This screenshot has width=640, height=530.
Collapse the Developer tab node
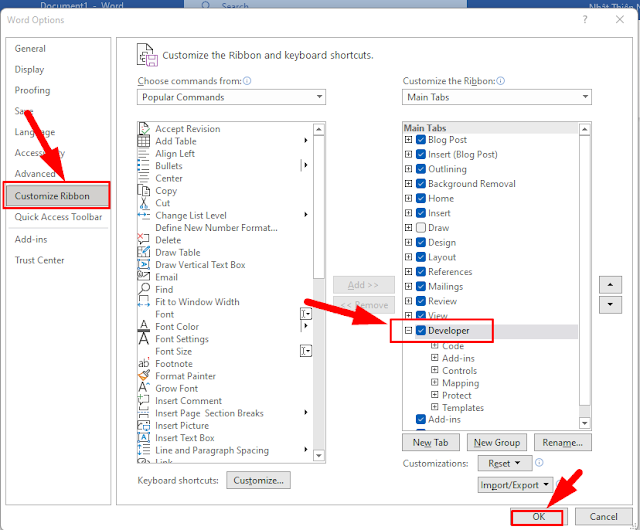[408, 330]
